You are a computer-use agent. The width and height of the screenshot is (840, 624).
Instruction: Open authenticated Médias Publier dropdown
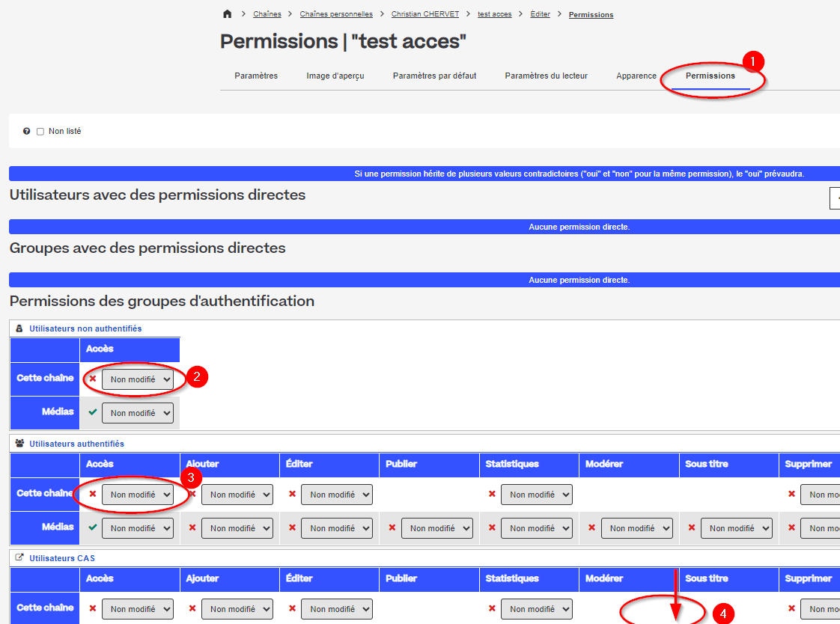pyautogui.click(x=436, y=528)
